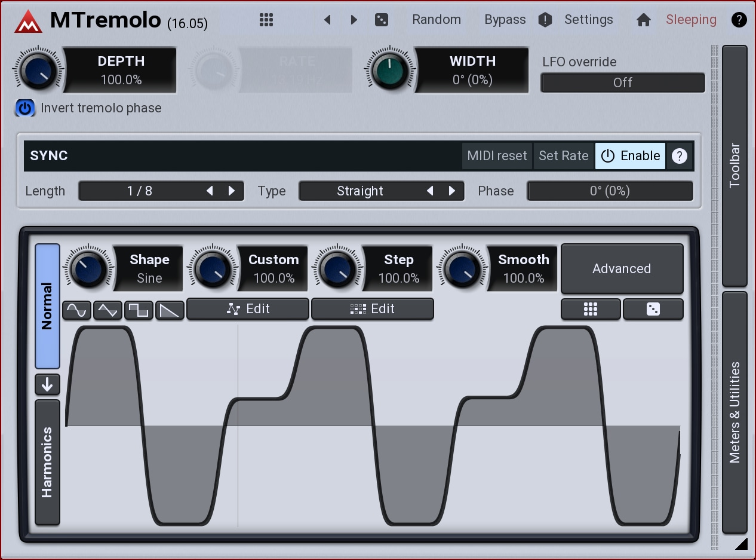Image resolution: width=756 pixels, height=560 pixels.
Task: Switch to the Normal tab
Action: [x=47, y=306]
